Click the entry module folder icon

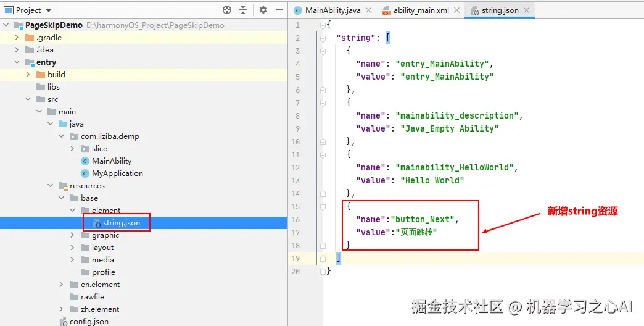click(x=29, y=62)
